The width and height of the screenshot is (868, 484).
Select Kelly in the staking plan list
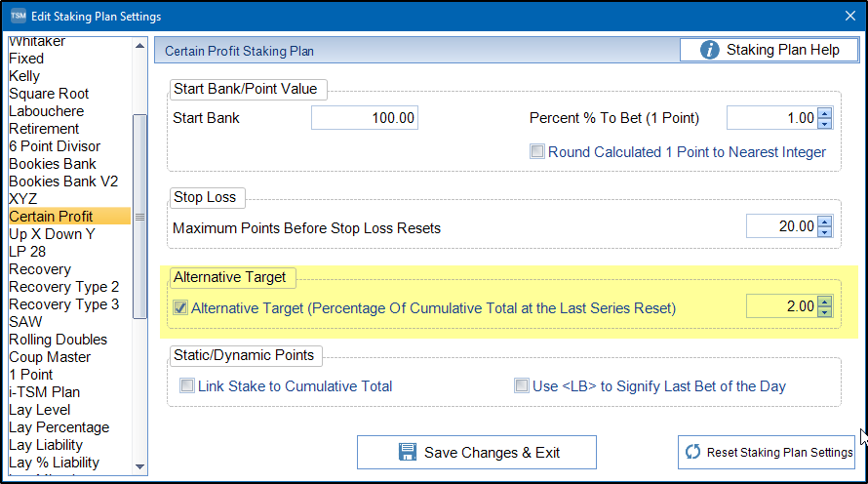[24, 76]
